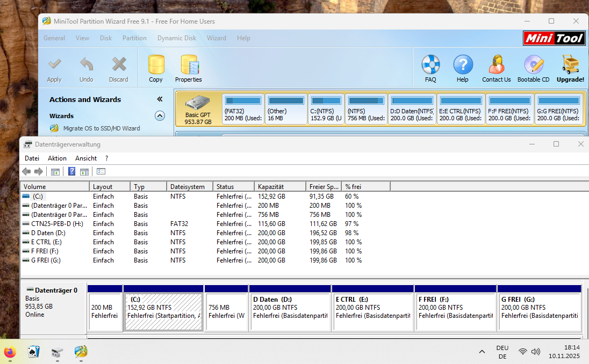589x364 pixels.
Task: Select the C:(NTFS) 152.9 GB partition block
Action: pyautogui.click(x=326, y=109)
